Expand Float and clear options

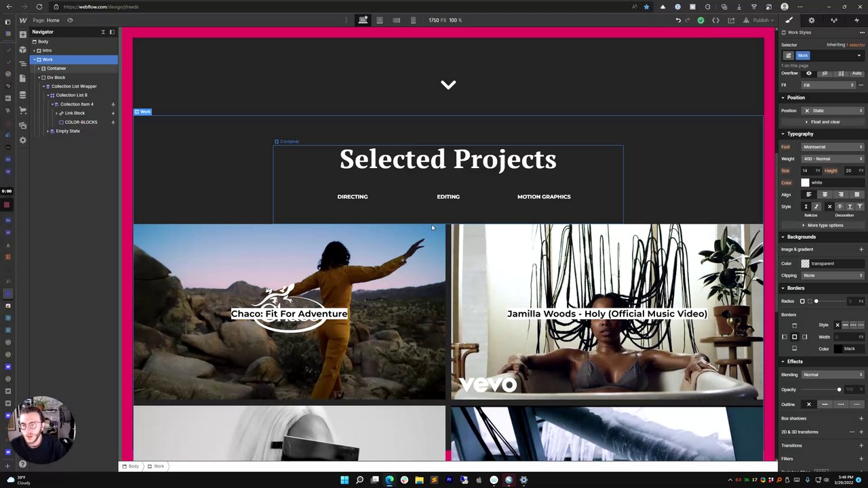(822, 122)
